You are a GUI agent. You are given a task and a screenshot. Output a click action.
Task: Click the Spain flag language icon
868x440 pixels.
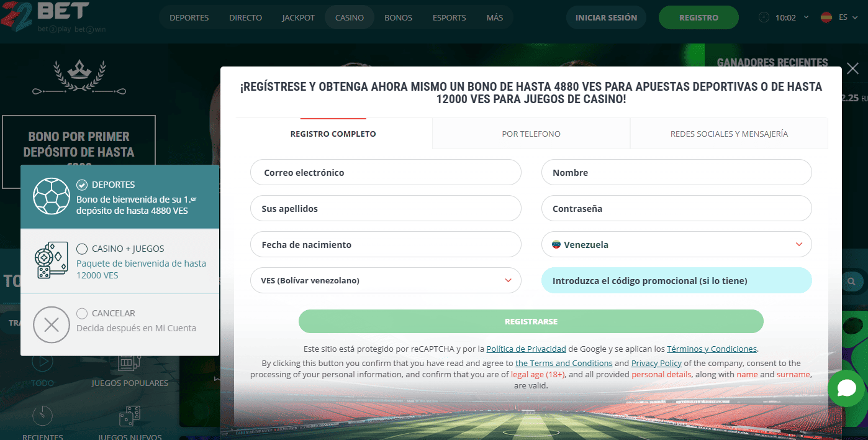pyautogui.click(x=826, y=17)
